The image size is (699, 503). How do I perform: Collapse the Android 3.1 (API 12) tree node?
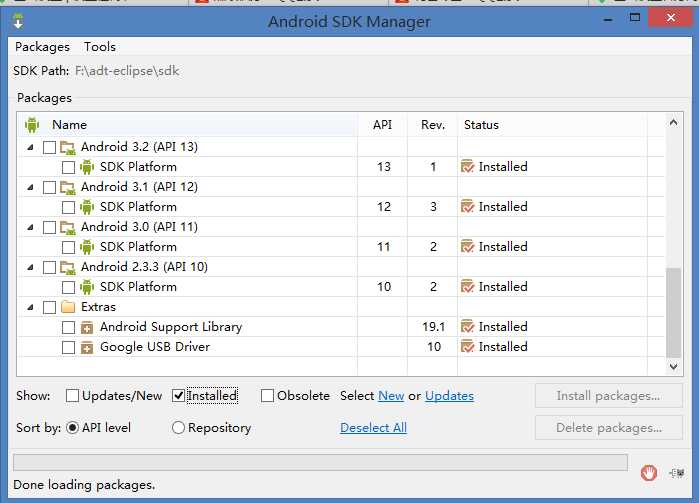tap(30, 187)
